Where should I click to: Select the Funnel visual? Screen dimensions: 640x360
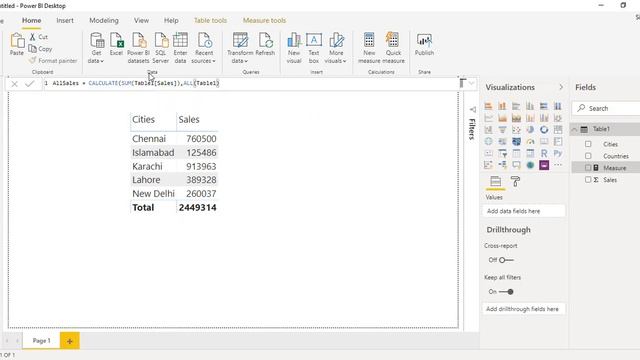[x=502, y=130]
